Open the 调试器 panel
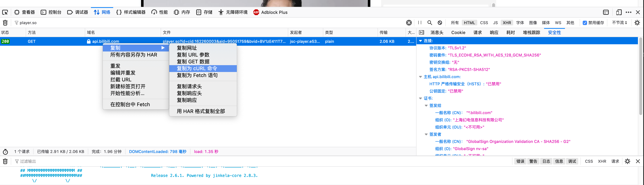This screenshot has width=644, height=185. (77, 12)
